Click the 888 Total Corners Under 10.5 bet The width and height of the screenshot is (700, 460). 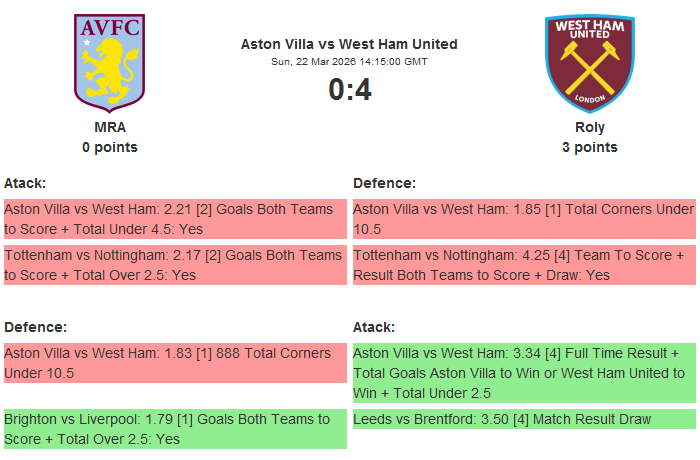click(x=174, y=363)
